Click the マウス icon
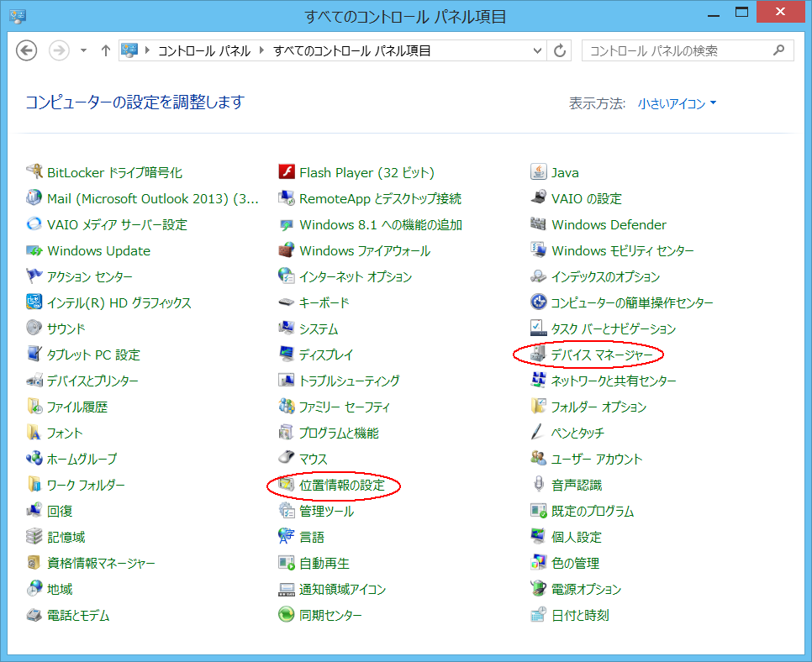This screenshot has width=812, height=662. tap(287, 459)
